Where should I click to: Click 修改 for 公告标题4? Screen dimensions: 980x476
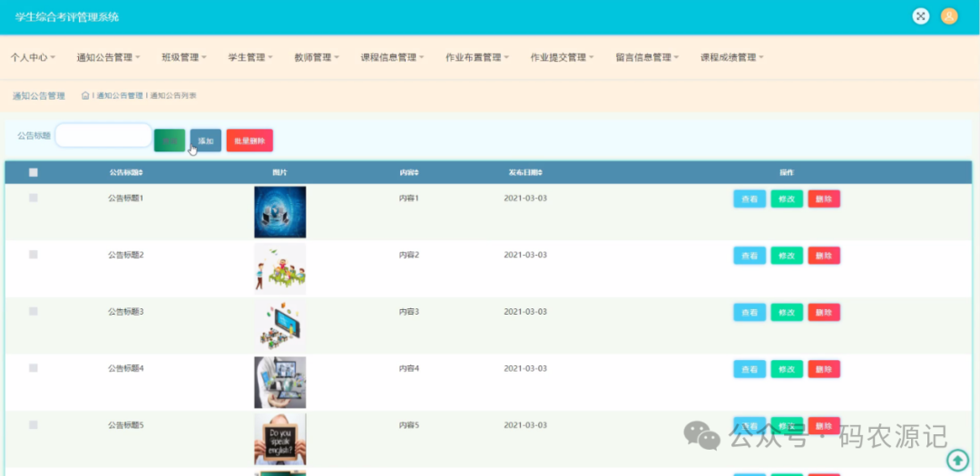click(x=787, y=369)
